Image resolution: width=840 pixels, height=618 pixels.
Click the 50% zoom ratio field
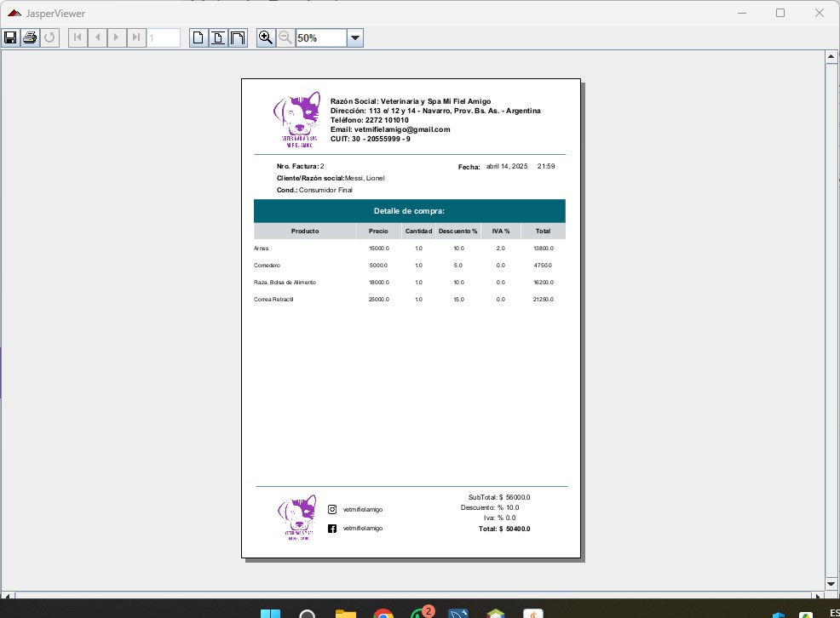tap(321, 38)
